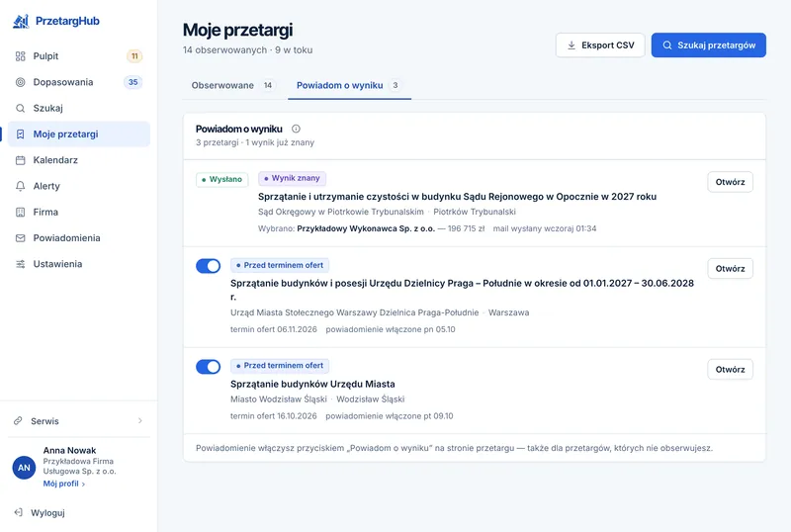Open Pulpit in the sidebar
Screen dimensions: 791x532
[x=79, y=56]
